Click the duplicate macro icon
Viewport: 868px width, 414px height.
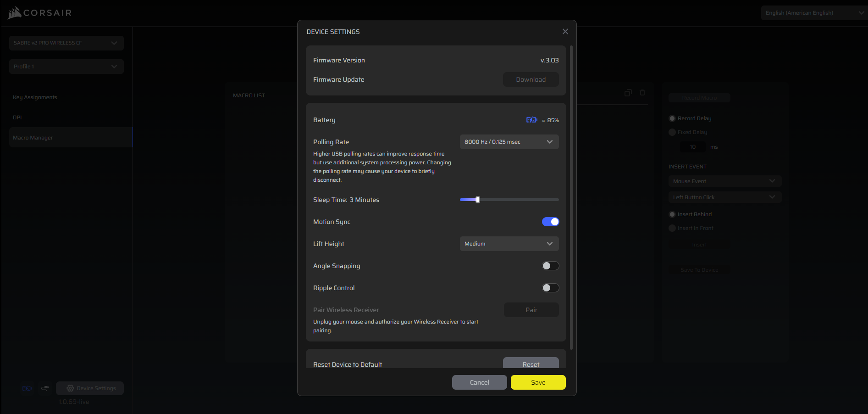pyautogui.click(x=628, y=93)
